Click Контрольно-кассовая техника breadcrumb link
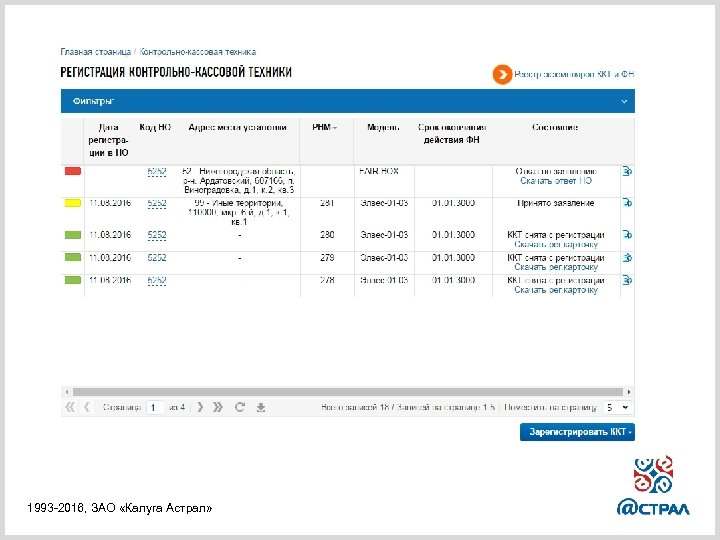The width and height of the screenshot is (720, 540). coord(197,52)
